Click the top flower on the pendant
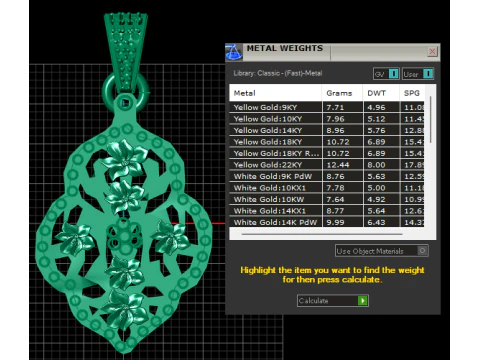The height and width of the screenshot is (360, 480). point(124,159)
